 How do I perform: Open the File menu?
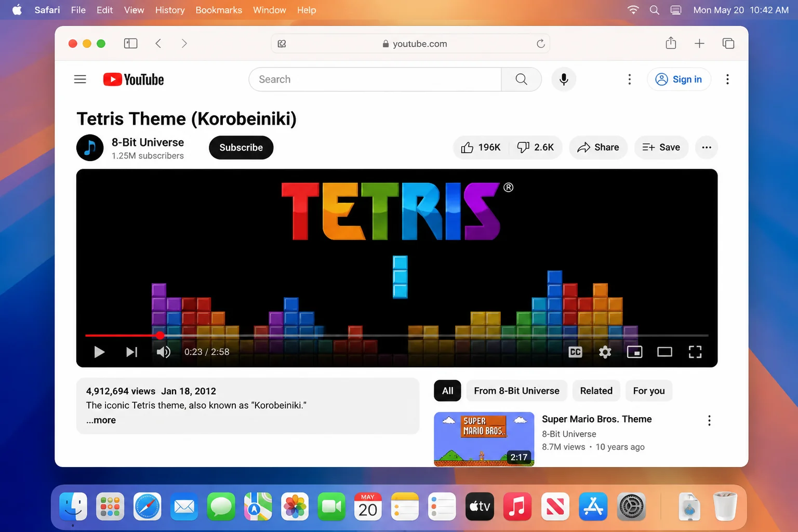(78, 10)
